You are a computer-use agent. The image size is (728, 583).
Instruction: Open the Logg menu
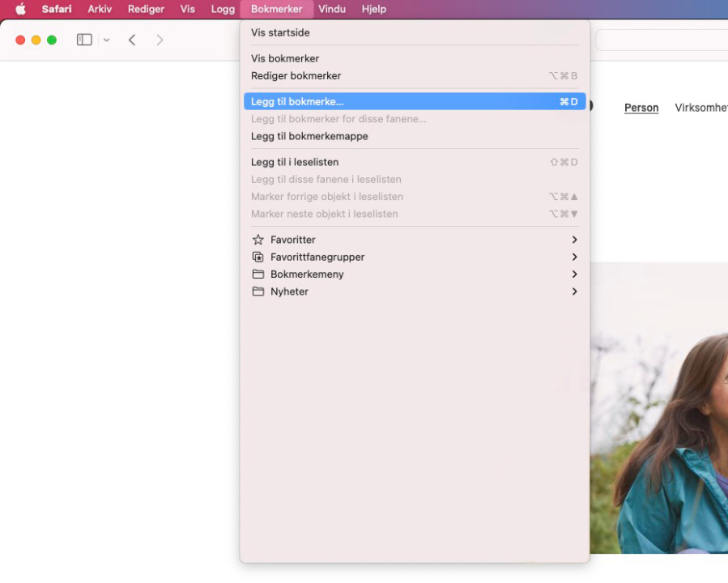(223, 9)
